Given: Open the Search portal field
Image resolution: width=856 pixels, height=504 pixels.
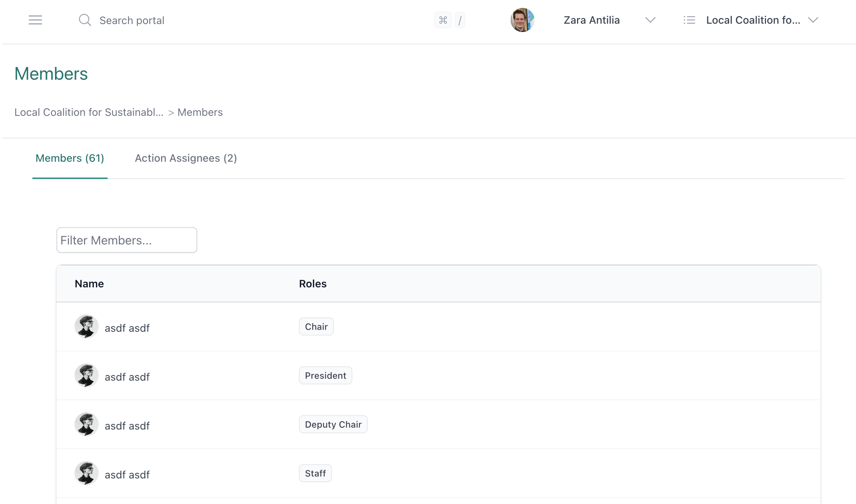Looking at the screenshot, I should [131, 20].
